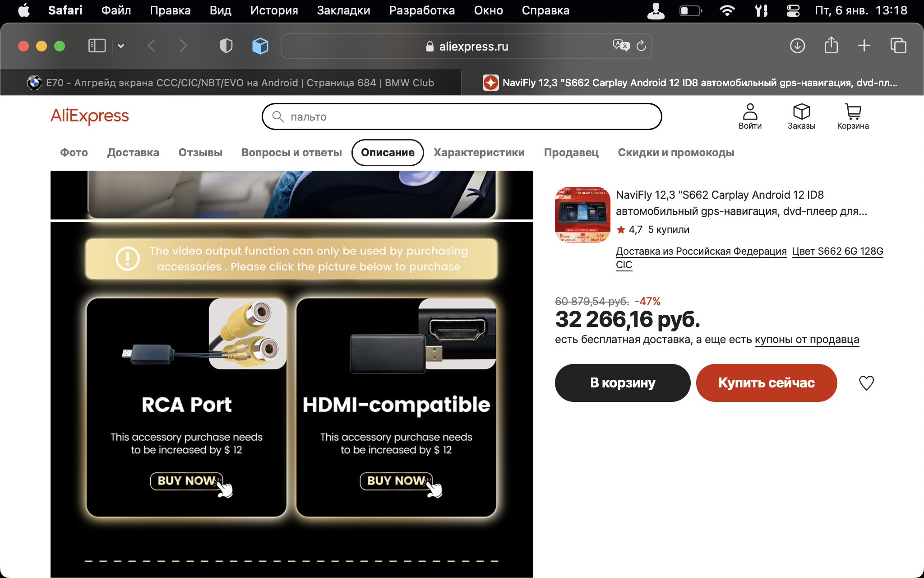The height and width of the screenshot is (578, 924).
Task: Open the Apple menu
Action: 23,10
